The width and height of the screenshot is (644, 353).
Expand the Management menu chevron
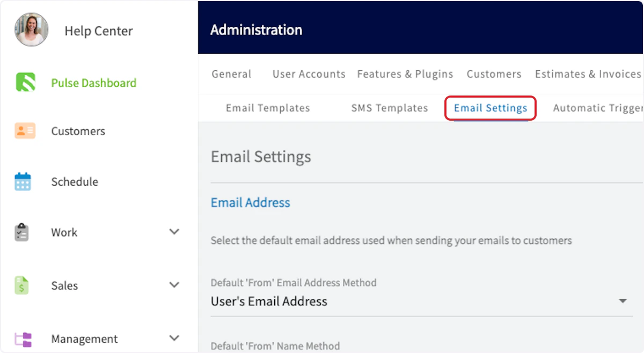pyautogui.click(x=174, y=338)
